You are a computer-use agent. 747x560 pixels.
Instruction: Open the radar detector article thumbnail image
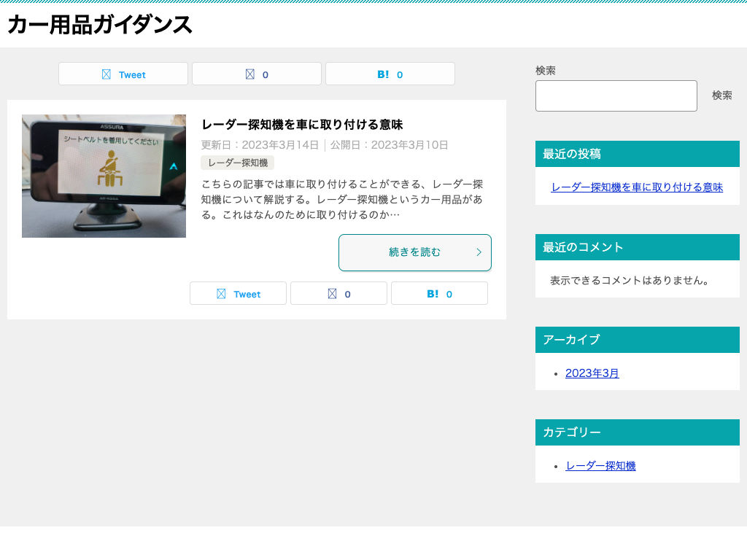click(x=104, y=176)
